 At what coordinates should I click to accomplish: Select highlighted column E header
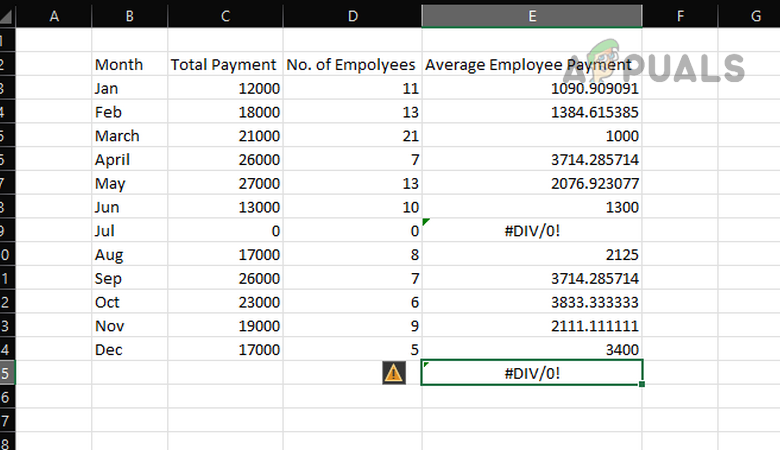coord(532,16)
